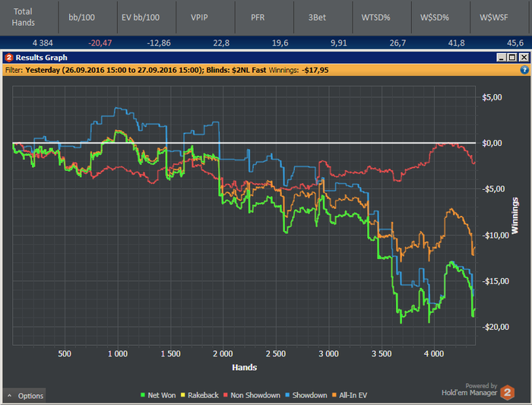This screenshot has width=532, height=405.
Task: Click the Results Graph title text
Action: tap(41, 57)
